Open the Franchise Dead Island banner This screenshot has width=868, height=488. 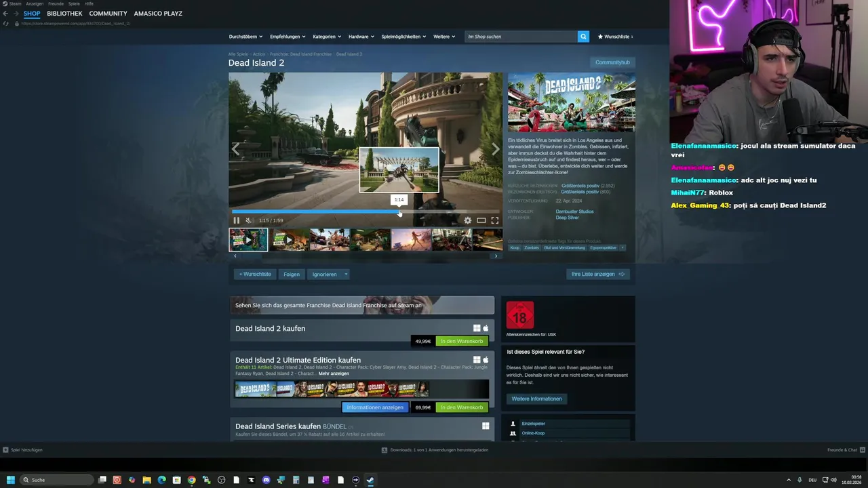point(362,305)
